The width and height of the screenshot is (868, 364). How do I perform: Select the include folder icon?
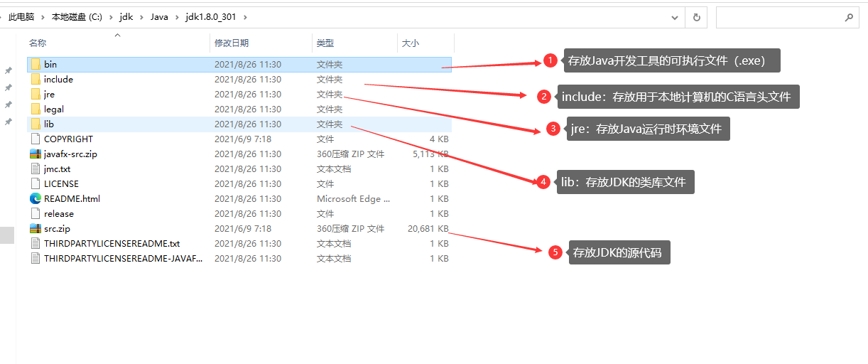coord(36,79)
